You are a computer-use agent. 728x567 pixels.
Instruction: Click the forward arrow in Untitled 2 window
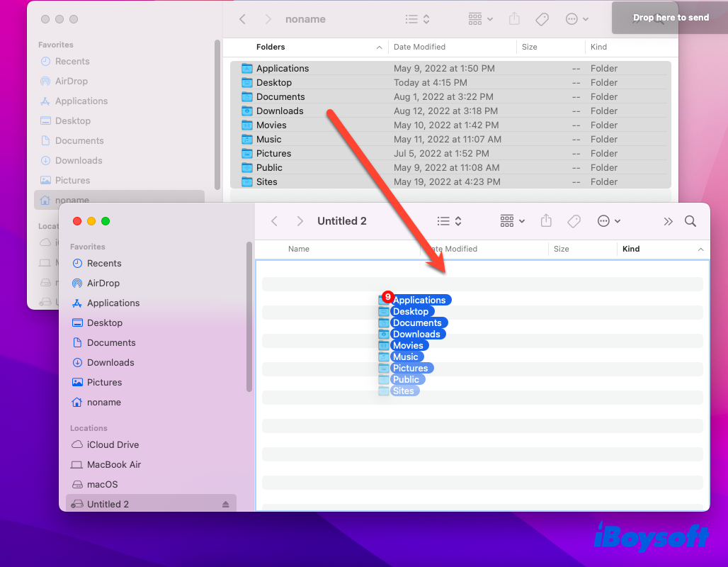[300, 221]
